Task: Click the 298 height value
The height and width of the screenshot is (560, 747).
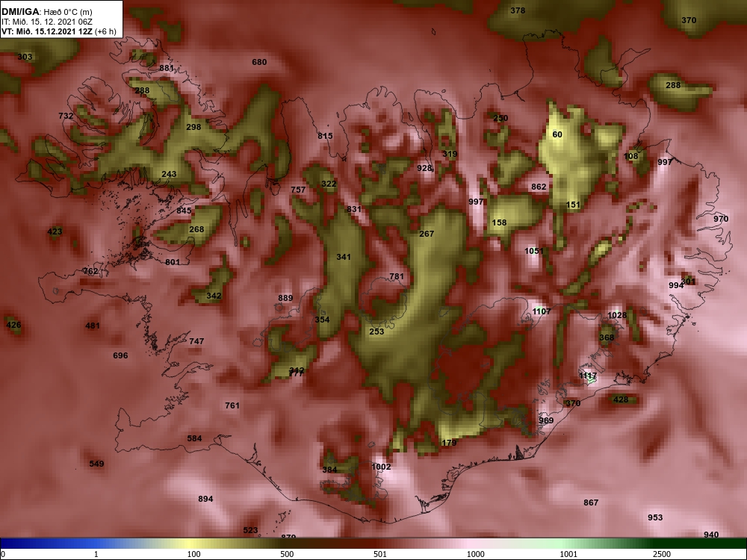Action: coord(193,127)
